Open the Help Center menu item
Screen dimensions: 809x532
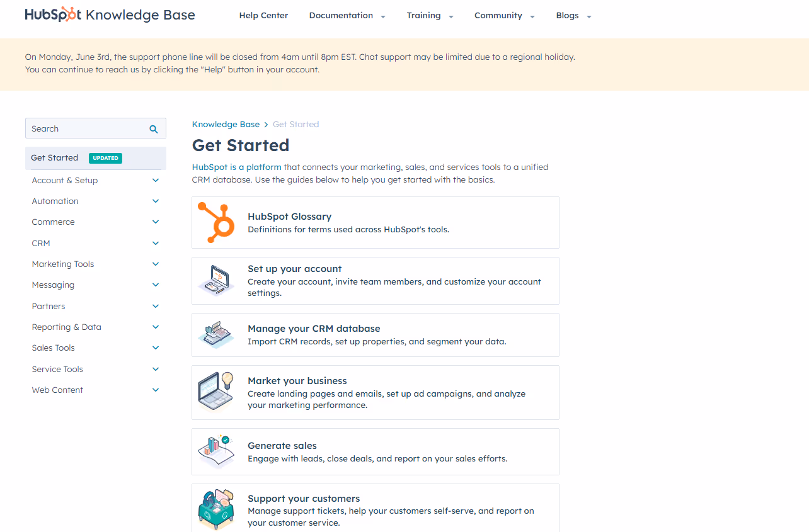pos(263,15)
